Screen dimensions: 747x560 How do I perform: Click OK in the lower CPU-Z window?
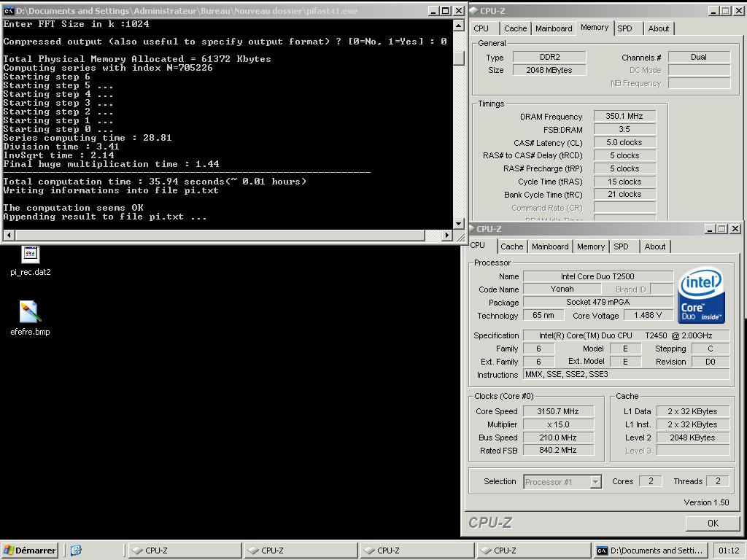click(x=713, y=524)
